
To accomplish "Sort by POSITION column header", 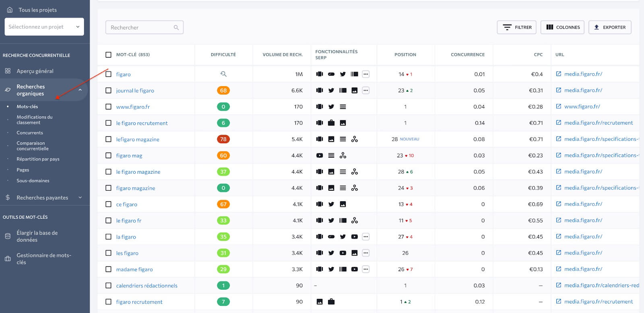I will pyautogui.click(x=405, y=55).
